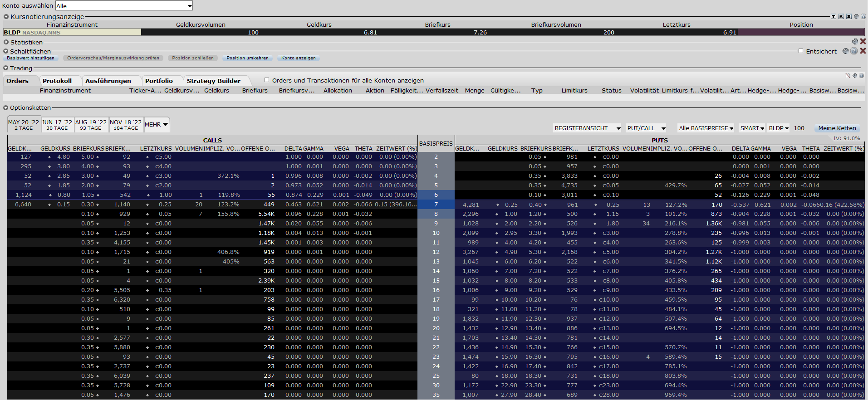Enable the Entsichert checkbox
The height and width of the screenshot is (400, 868).
pos(801,51)
